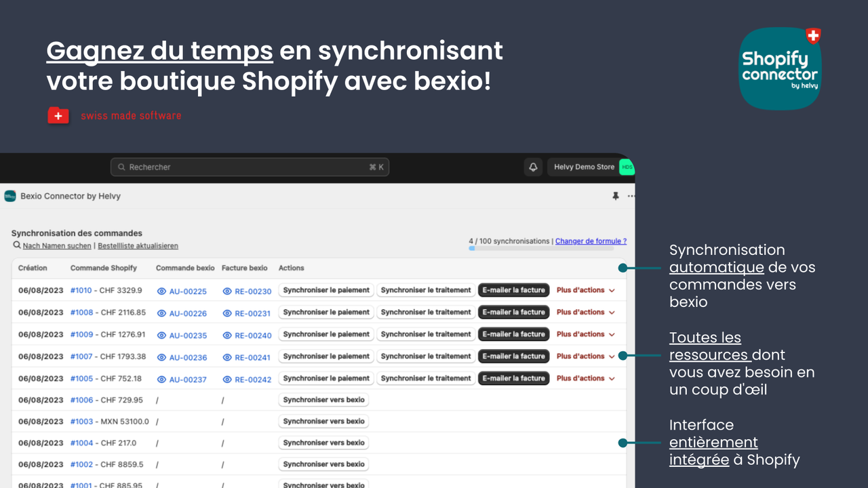The image size is (868, 488).
Task: Synchroniser le paiement for order #1005
Action: tap(326, 378)
